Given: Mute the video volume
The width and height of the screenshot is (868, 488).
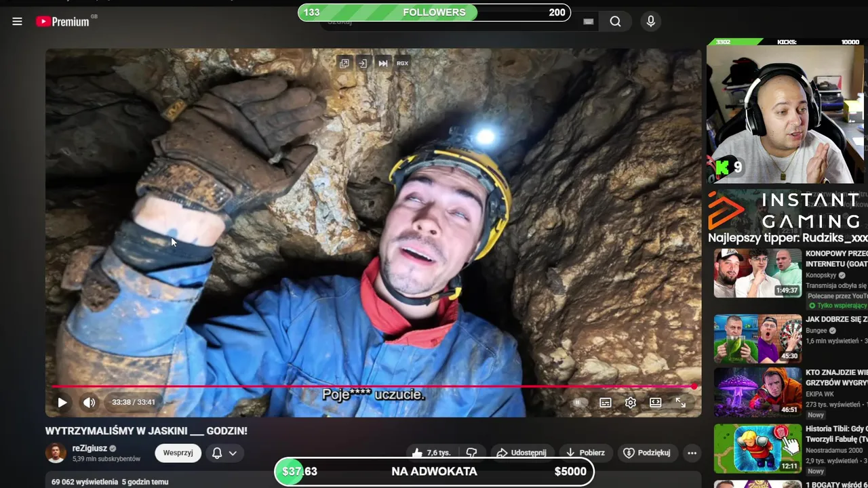Looking at the screenshot, I should coord(89,403).
